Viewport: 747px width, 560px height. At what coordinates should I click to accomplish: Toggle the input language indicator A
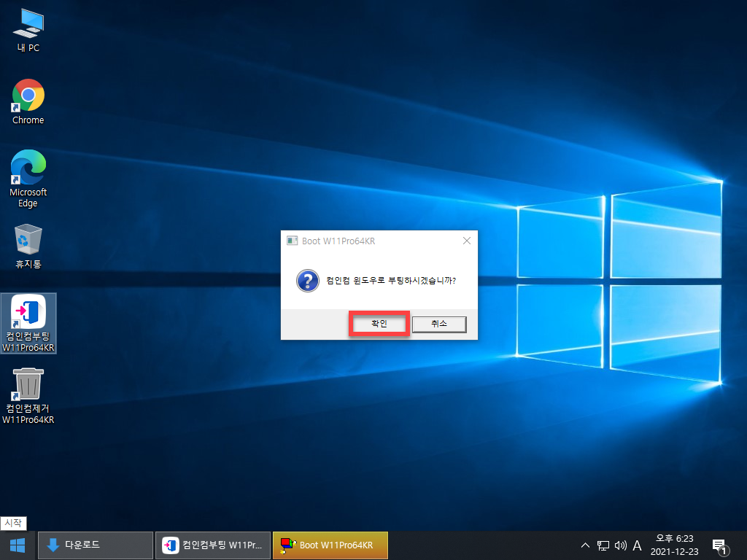tap(637, 545)
